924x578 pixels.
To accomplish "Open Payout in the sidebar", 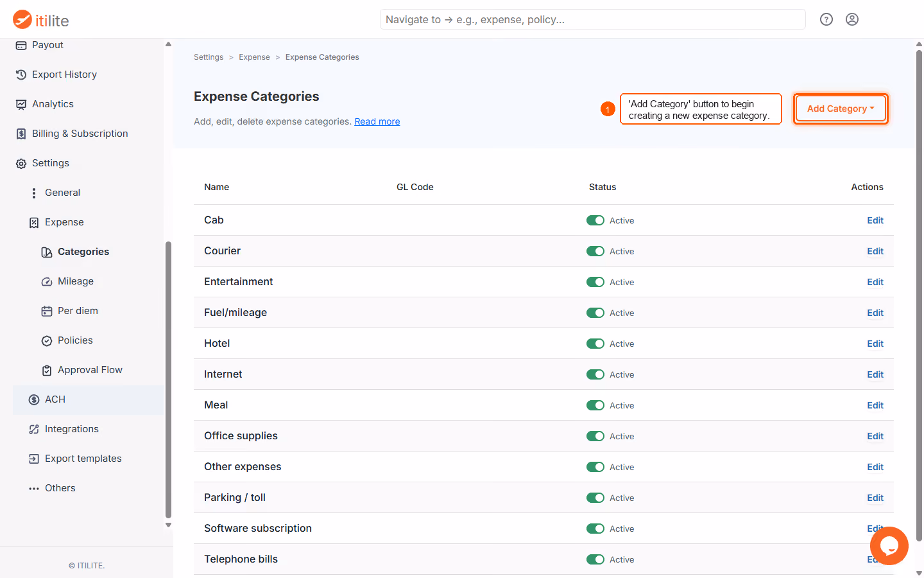I will coord(47,45).
